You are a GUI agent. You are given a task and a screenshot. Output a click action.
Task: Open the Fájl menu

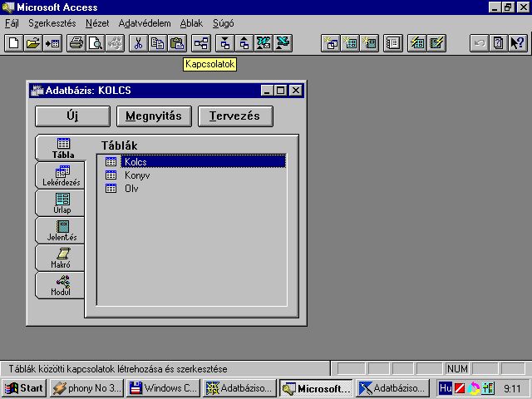pos(12,23)
